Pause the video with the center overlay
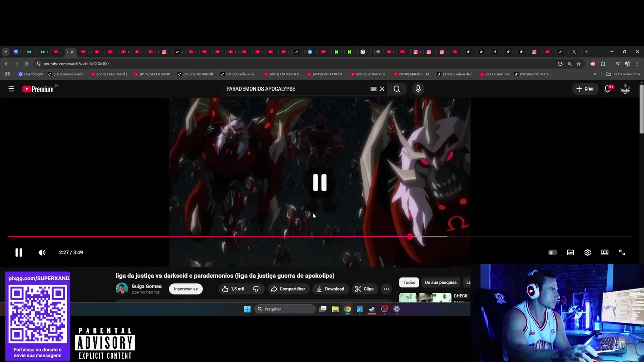The width and height of the screenshot is (644, 362). [320, 183]
